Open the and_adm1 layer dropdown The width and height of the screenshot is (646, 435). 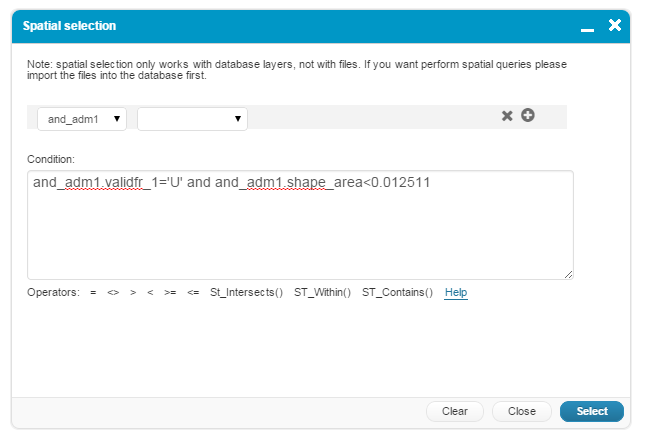pyautogui.click(x=82, y=119)
